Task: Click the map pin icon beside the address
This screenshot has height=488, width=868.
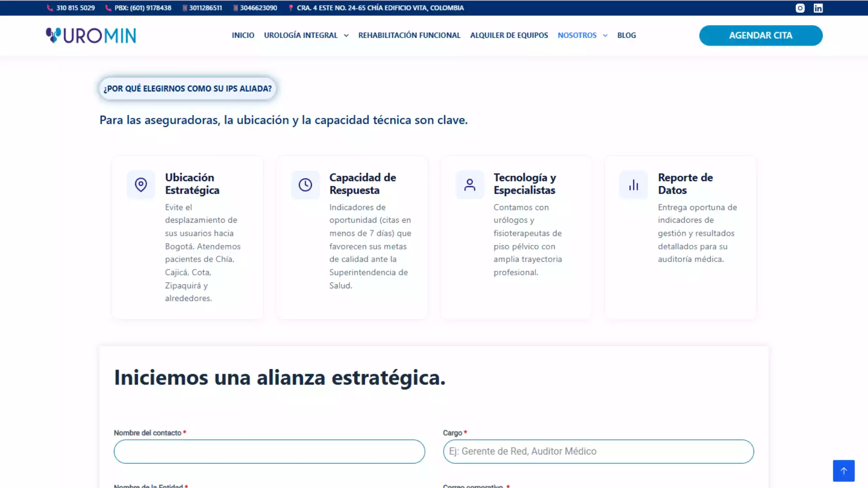Action: pyautogui.click(x=291, y=8)
